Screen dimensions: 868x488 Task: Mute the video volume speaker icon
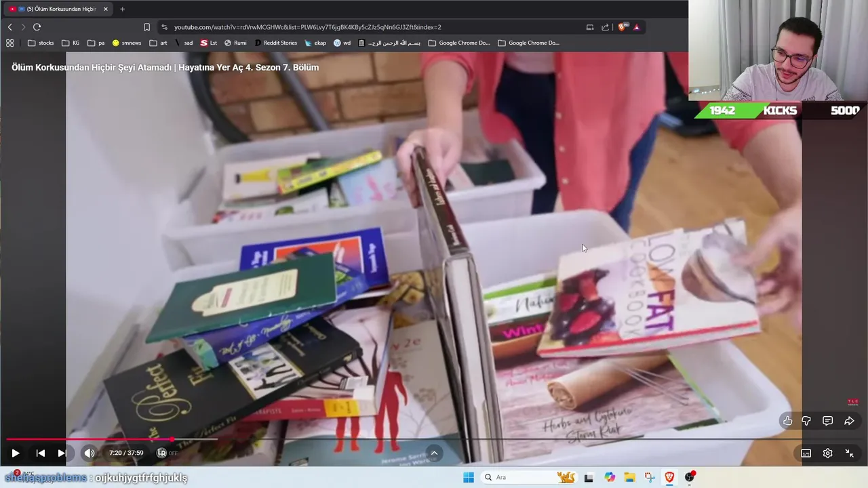(x=90, y=453)
